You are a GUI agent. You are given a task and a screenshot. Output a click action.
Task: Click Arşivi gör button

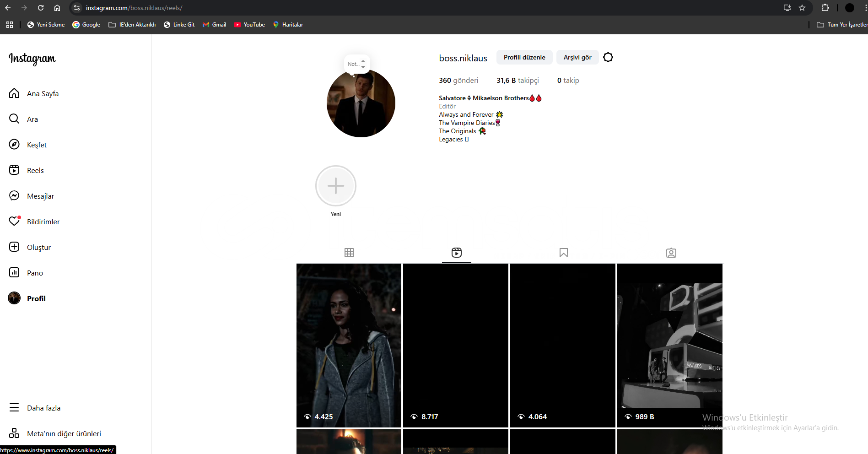pos(577,57)
